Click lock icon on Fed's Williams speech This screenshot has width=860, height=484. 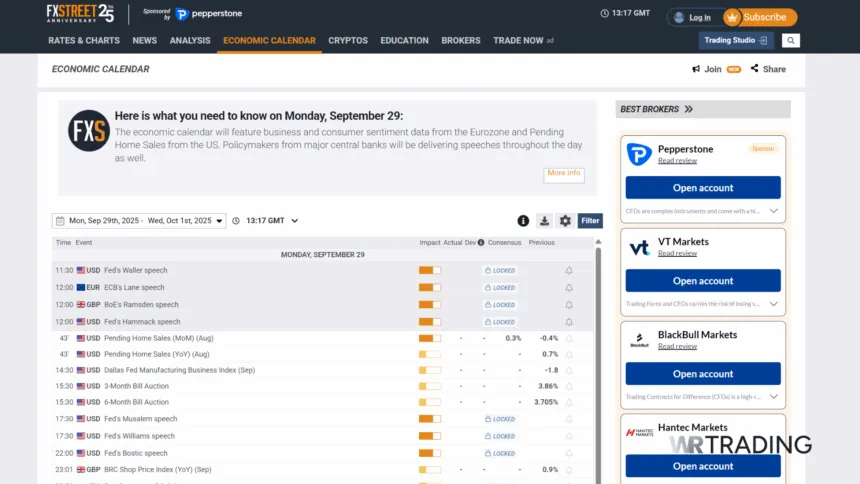[488, 436]
